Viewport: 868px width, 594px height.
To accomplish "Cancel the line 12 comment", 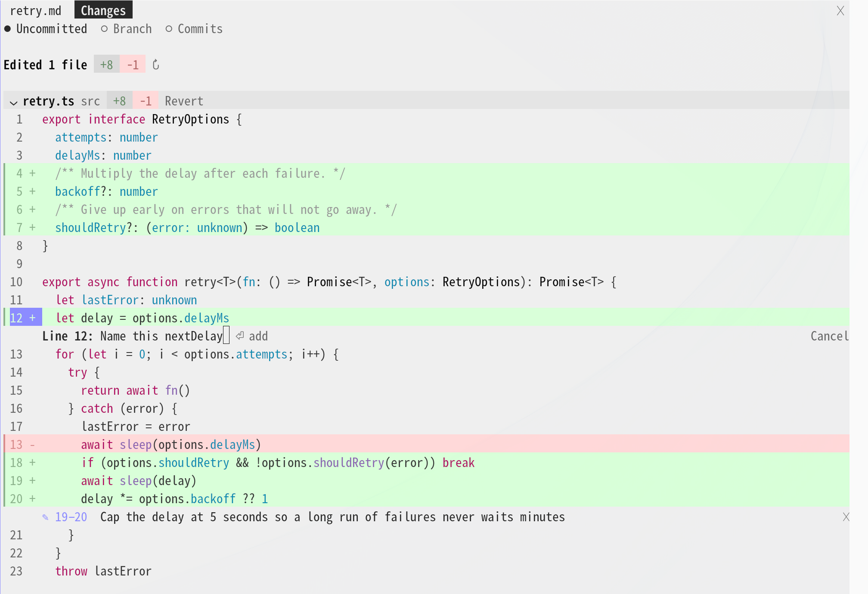I will (830, 336).
